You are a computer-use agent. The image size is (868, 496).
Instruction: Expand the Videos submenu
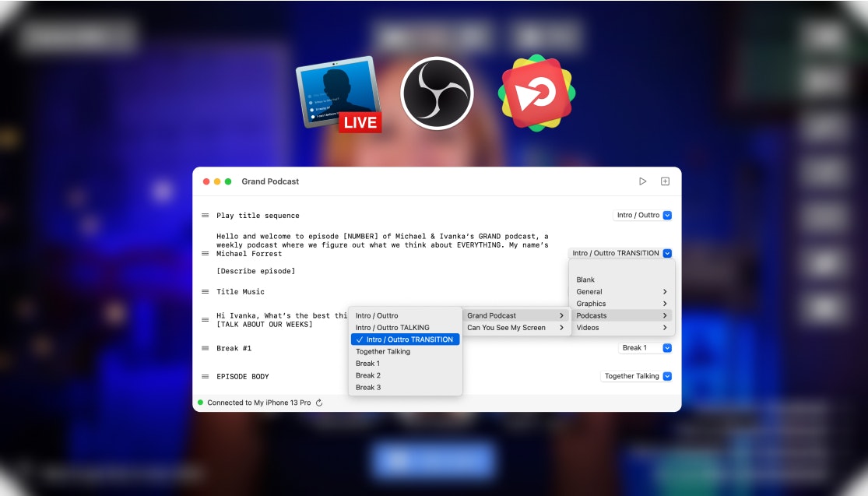622,328
